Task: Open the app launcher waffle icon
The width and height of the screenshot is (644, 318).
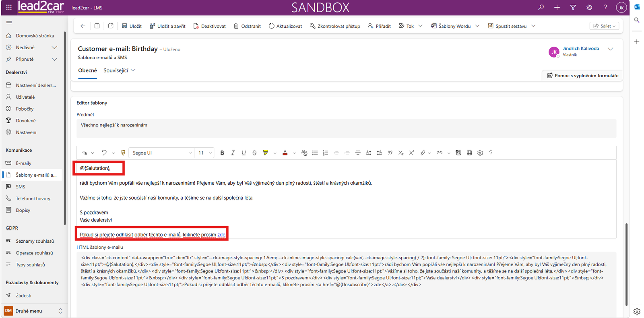Action: pyautogui.click(x=9, y=7)
